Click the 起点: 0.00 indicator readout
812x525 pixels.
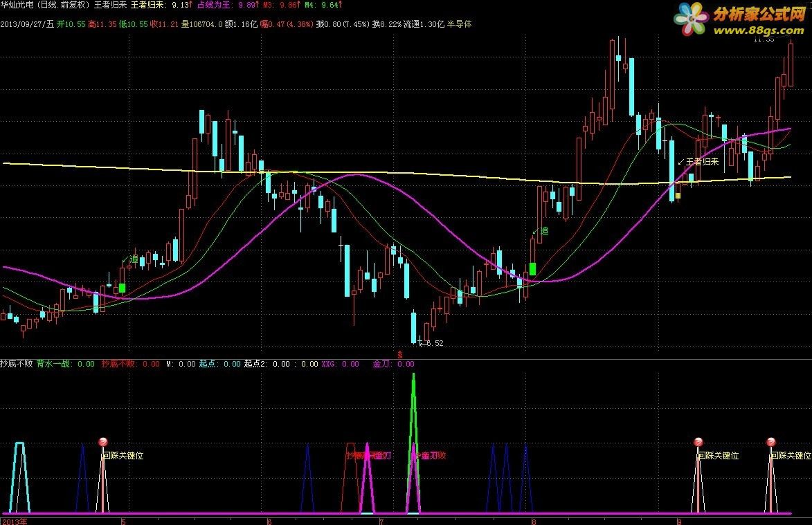(219, 364)
